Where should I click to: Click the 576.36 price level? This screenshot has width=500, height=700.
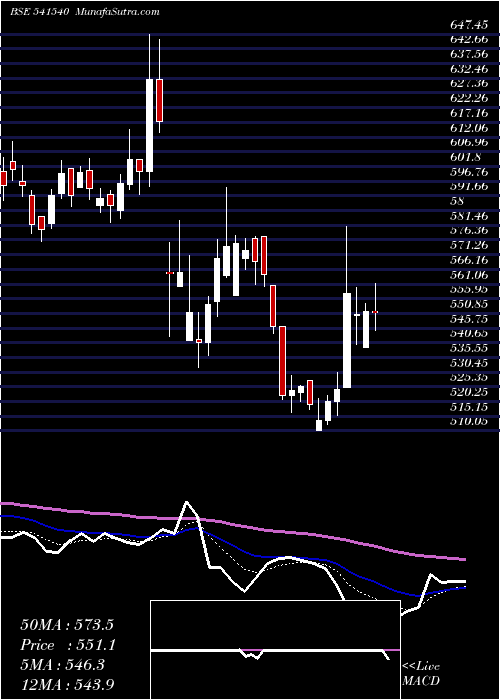tap(469, 231)
